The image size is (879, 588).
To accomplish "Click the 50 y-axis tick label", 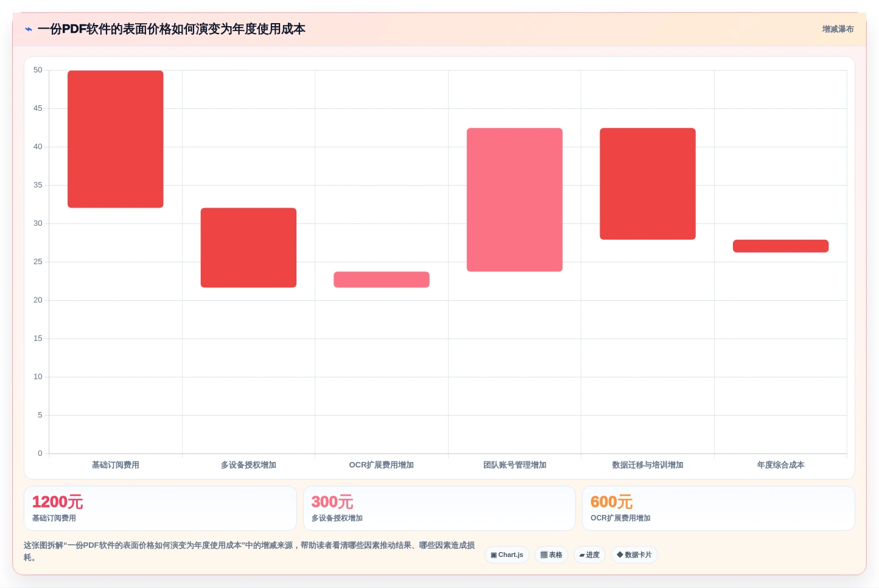I will 38,70.
